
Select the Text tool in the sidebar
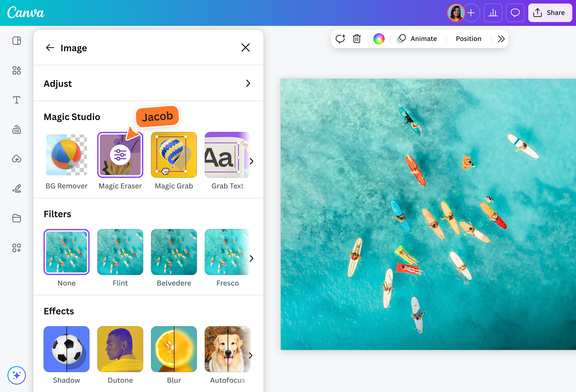pos(17,100)
